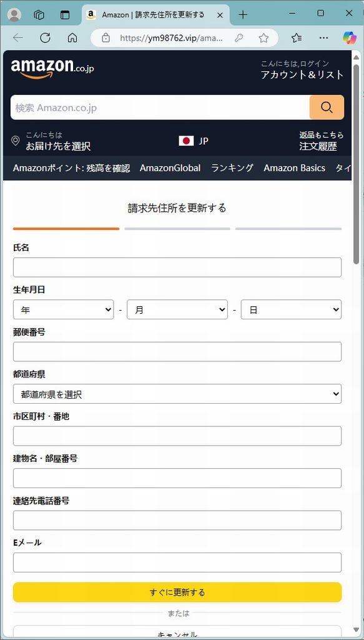Click the amazon.co.jp logo
The height and width of the screenshot is (640, 364).
[52, 68]
